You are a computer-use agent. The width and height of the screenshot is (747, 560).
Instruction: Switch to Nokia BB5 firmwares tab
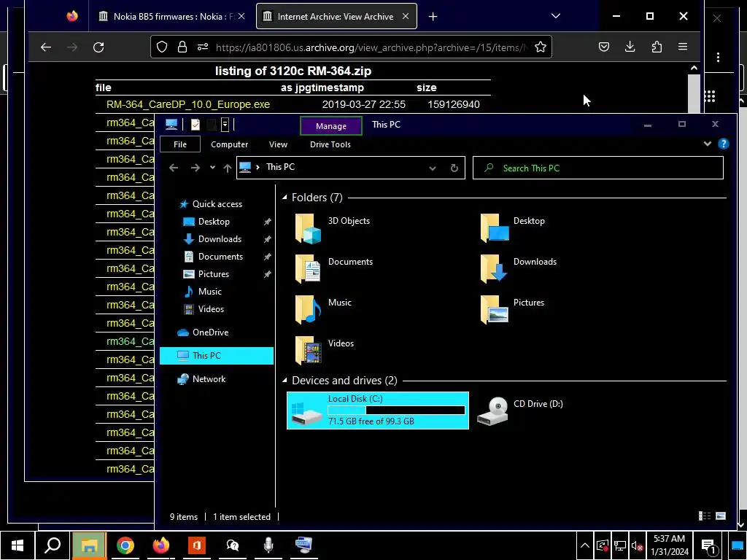click(173, 17)
